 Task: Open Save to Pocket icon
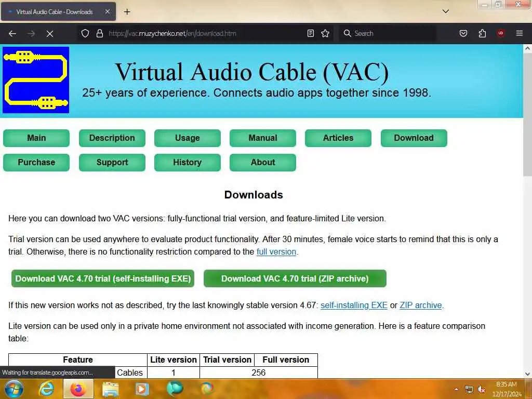coord(463,33)
